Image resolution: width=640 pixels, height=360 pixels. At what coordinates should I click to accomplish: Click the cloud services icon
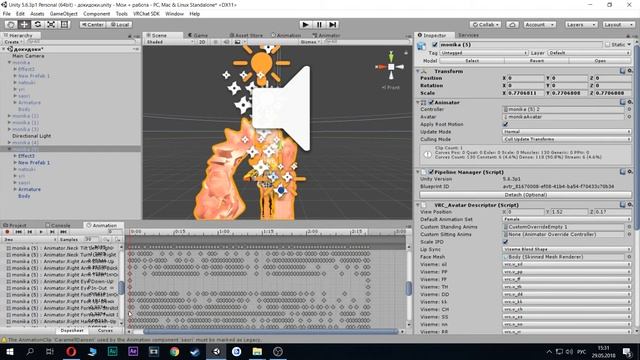pos(512,24)
